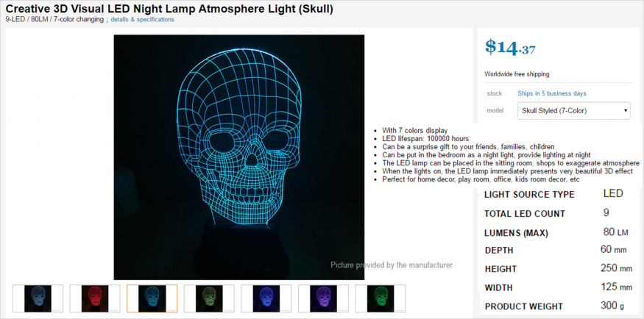Click the Worldwide free shipping text
The width and height of the screenshot is (644, 319).
coord(517,74)
